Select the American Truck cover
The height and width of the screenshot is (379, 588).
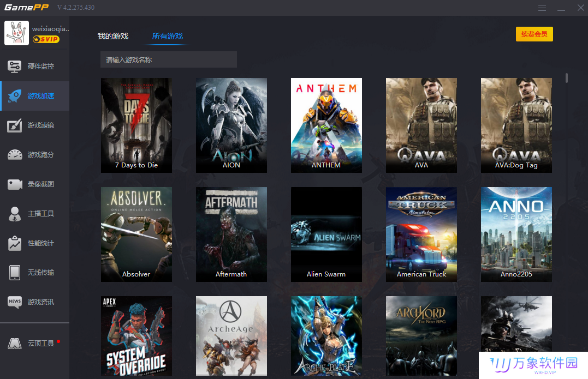pyautogui.click(x=421, y=234)
